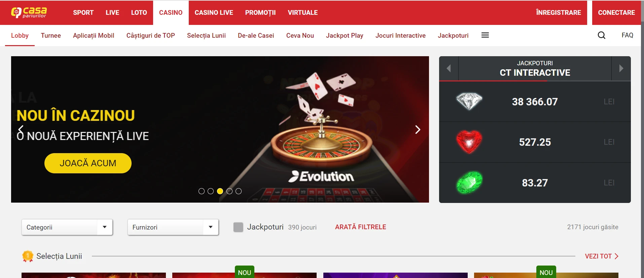644x278 pixels.
Task: Expand the Categorii dropdown
Action: pos(67,227)
